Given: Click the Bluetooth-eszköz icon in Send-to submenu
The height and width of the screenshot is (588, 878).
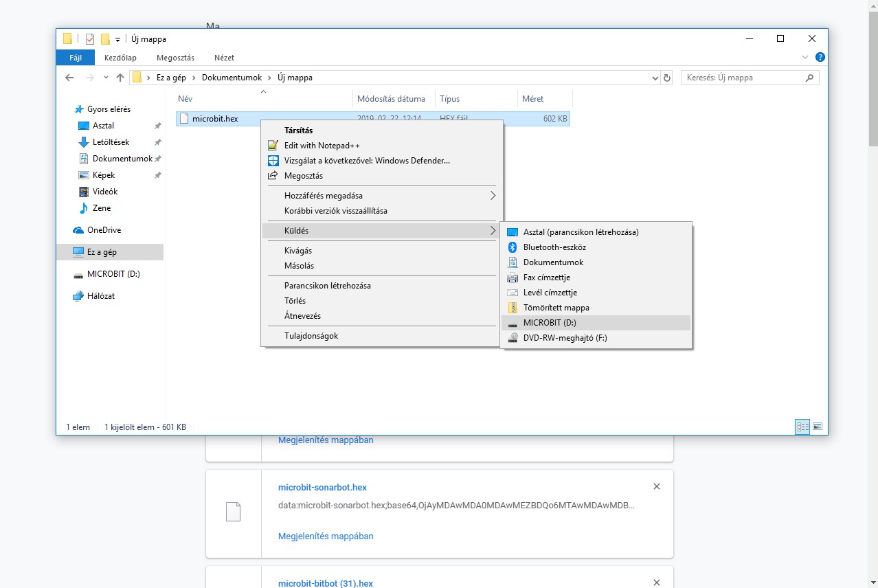Looking at the screenshot, I should pos(512,247).
